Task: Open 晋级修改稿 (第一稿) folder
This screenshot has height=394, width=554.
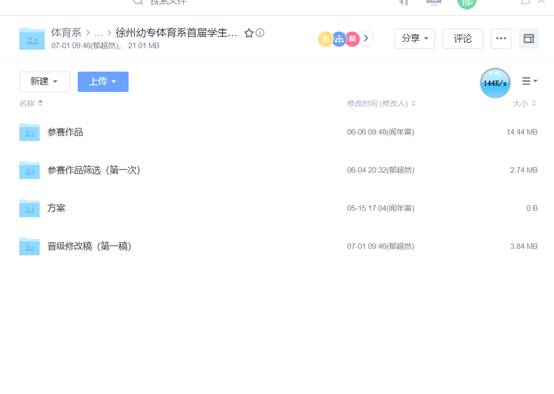Action: tap(89, 246)
